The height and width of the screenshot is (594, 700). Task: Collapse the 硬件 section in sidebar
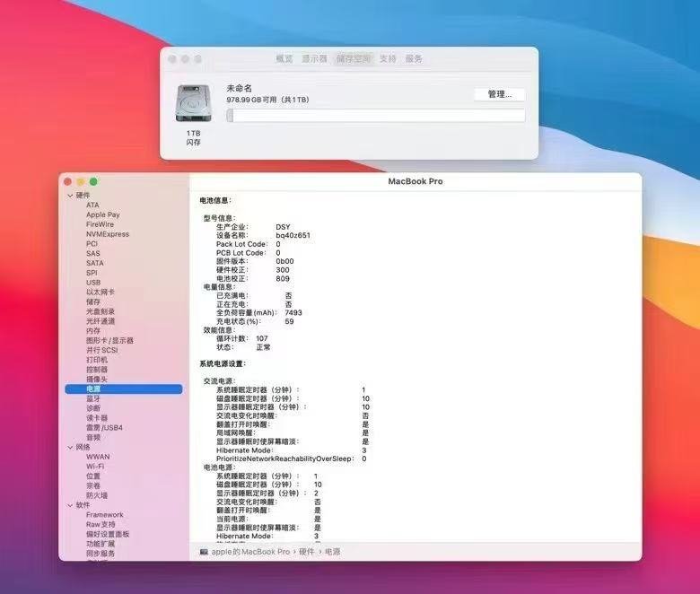[70, 196]
